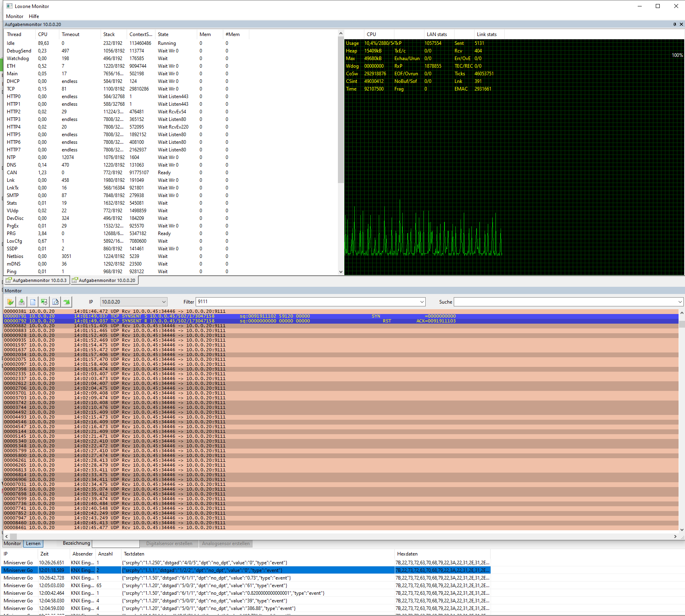Select the PRG thread row
The image size is (685, 616).
coord(11,234)
